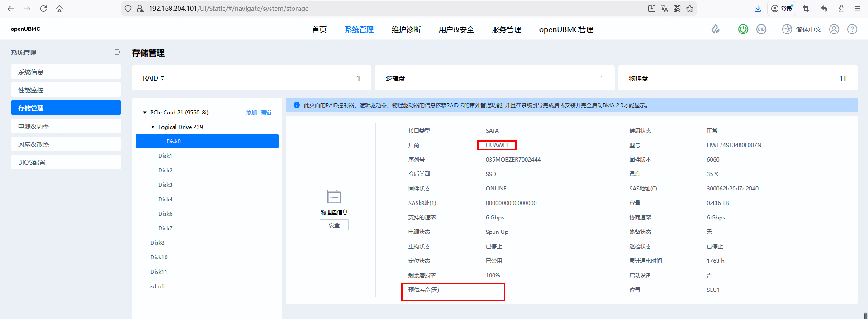Image resolution: width=868 pixels, height=319 pixels.
Task: Click the 编辑 link beside PCIe Card
Action: (266, 113)
